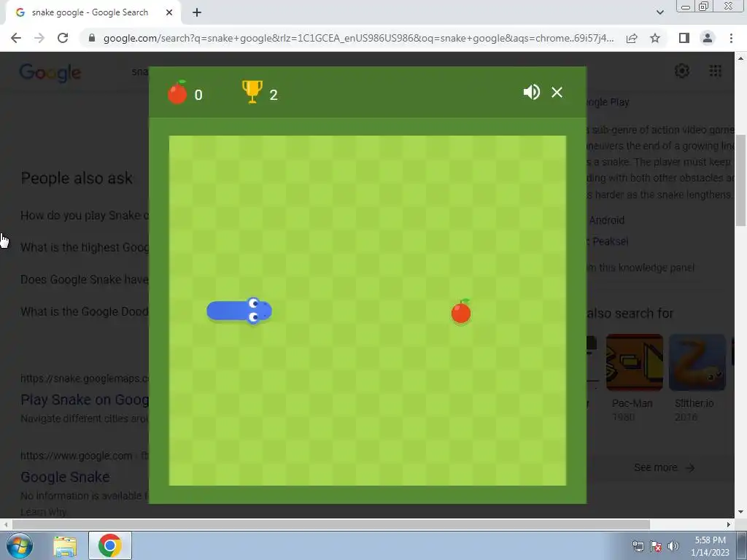Open File Explorer from taskbar
Viewport: 747px width, 560px height.
click(x=65, y=546)
